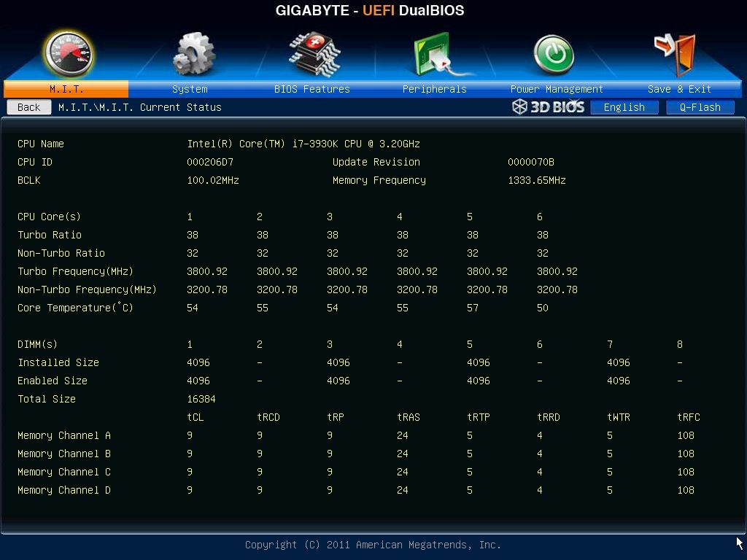
Task: Click the Memory Channel D label
Action: pos(64,491)
